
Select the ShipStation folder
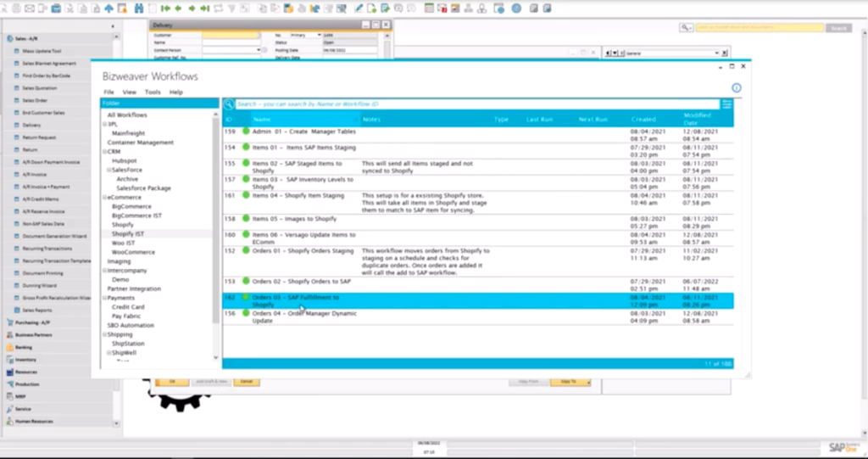point(128,344)
